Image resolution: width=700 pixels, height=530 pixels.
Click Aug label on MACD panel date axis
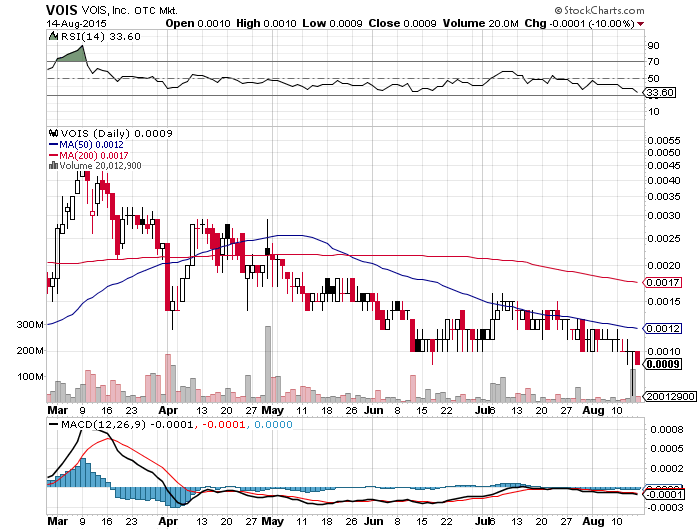[594, 521]
